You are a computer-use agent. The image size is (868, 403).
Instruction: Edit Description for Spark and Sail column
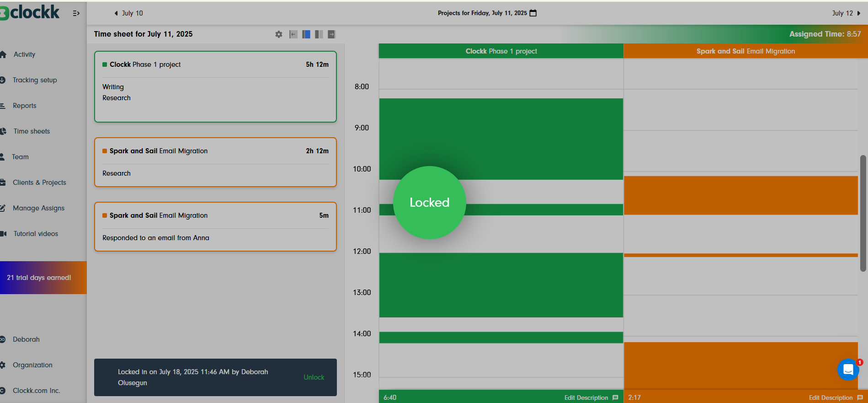(836, 398)
